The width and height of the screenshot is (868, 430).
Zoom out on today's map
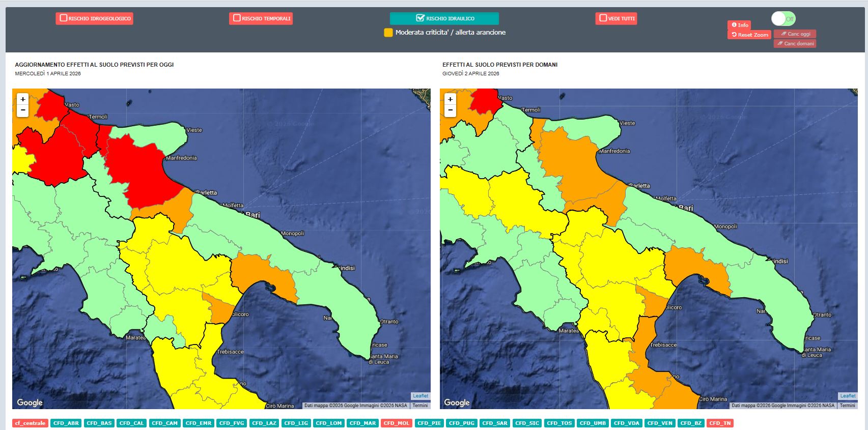coord(23,110)
